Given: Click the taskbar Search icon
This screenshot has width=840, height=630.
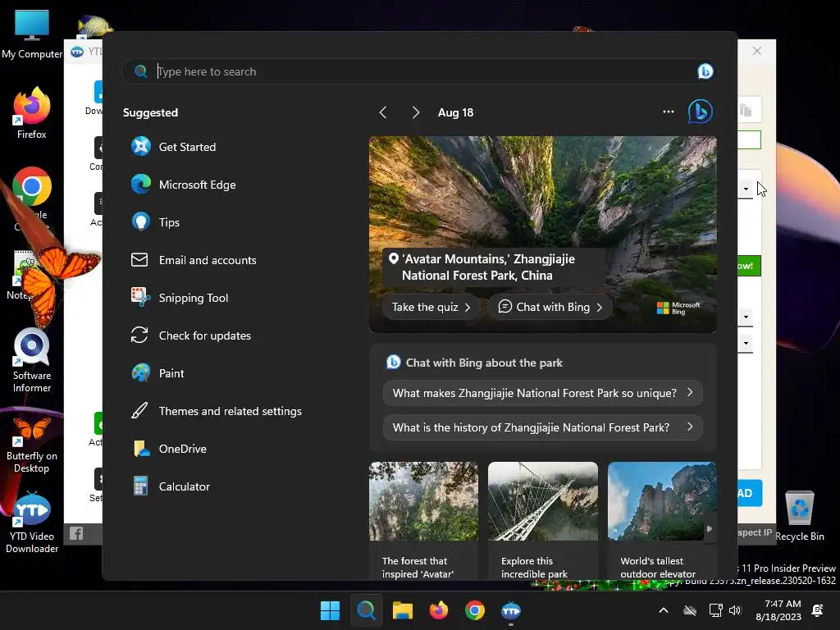Looking at the screenshot, I should [367, 610].
